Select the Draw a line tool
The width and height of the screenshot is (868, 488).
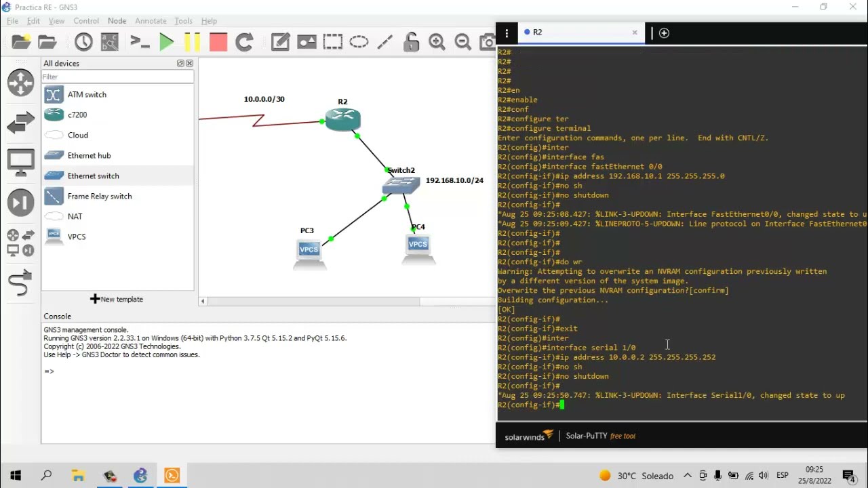click(x=384, y=42)
